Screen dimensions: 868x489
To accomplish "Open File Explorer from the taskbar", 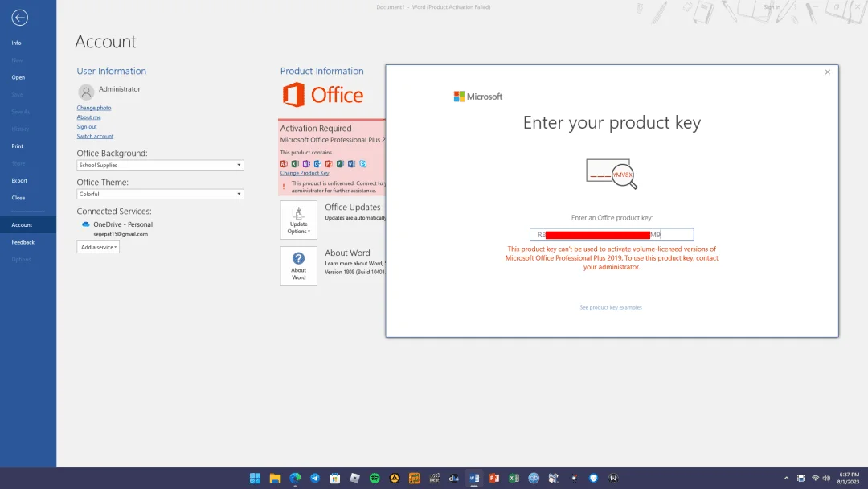I will click(275, 478).
